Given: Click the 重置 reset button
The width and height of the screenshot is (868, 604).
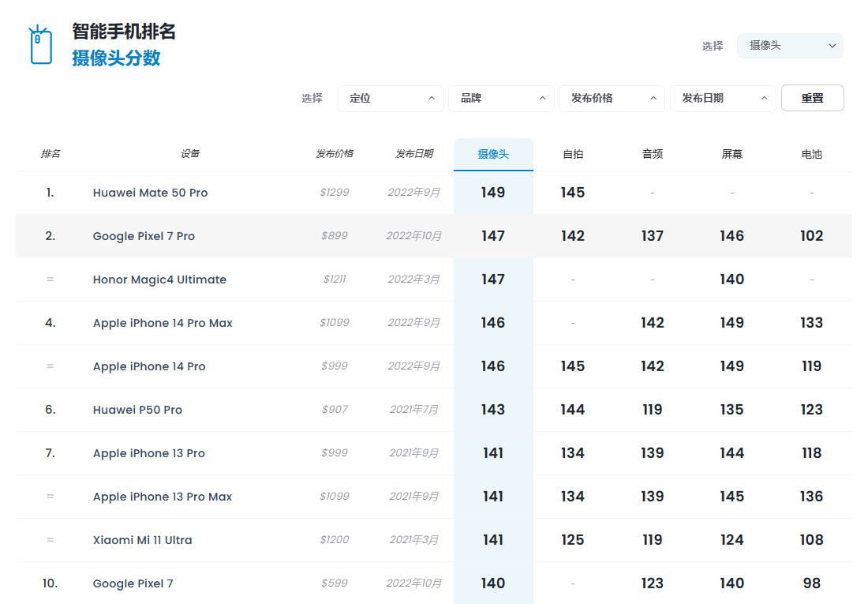Looking at the screenshot, I should [813, 98].
